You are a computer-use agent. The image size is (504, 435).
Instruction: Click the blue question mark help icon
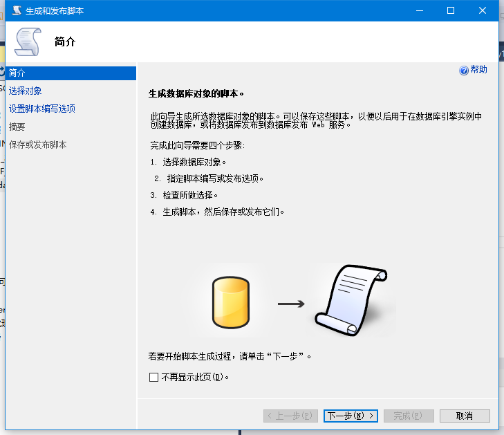coord(463,70)
